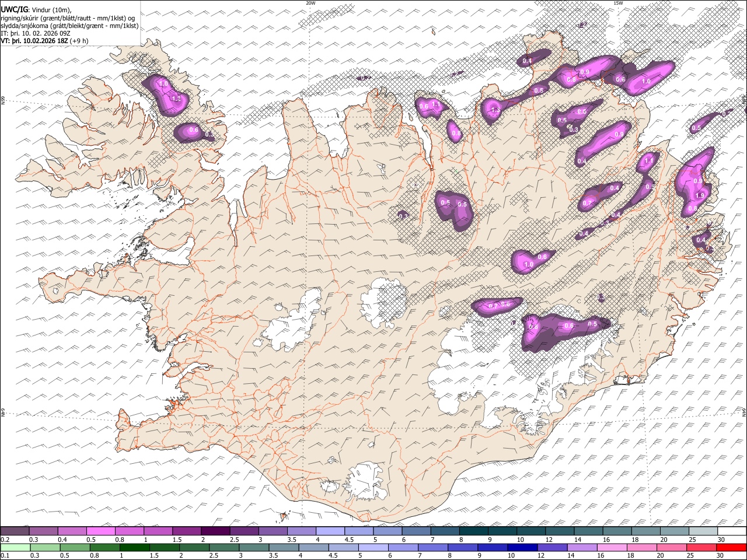Select the 'Vindur (10m)' text in title box
This screenshot has height=560, width=747.
(x=51, y=10)
